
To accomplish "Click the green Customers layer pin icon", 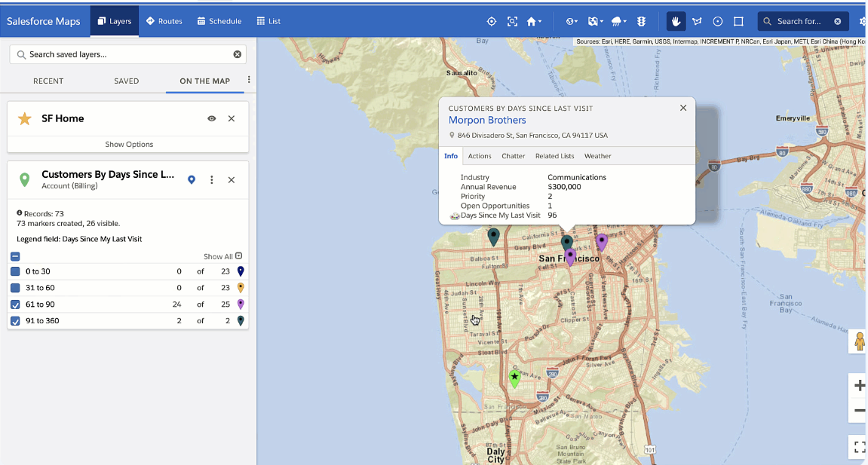I will 24,179.
